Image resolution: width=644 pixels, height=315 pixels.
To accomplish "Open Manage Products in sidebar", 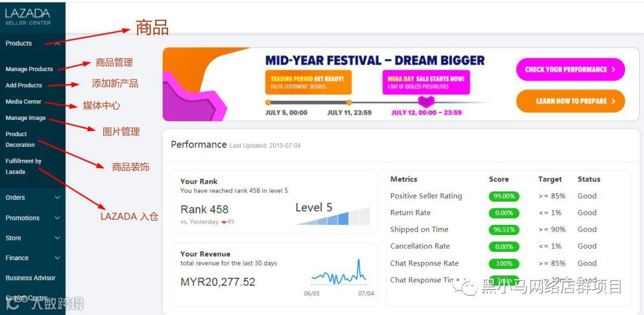I will (x=29, y=69).
